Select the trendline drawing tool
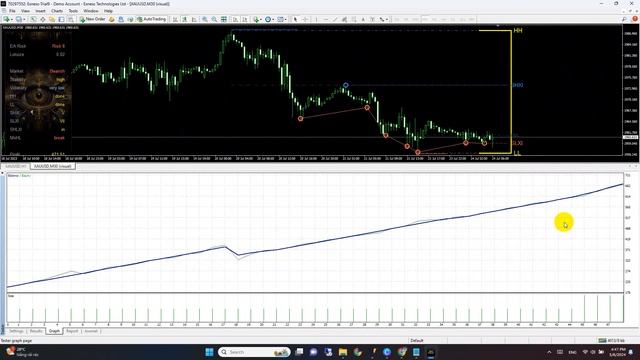The image size is (640, 360). click(x=335, y=19)
